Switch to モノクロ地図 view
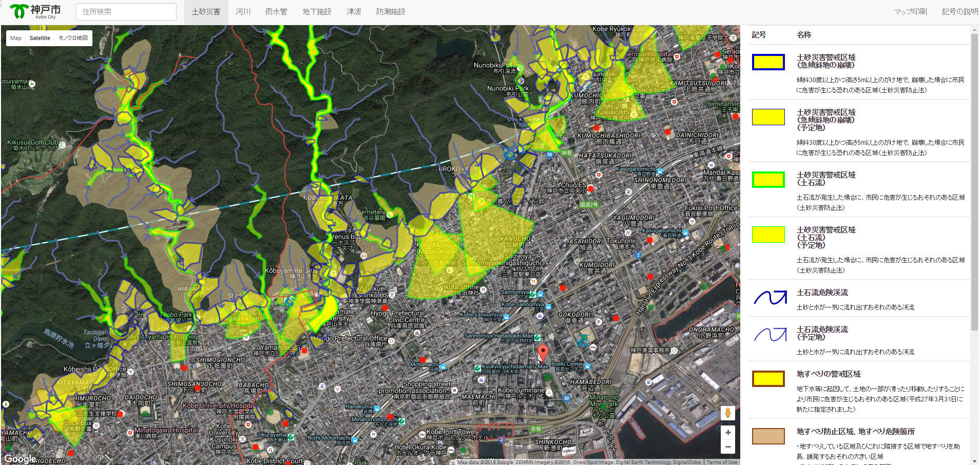 click(x=73, y=38)
